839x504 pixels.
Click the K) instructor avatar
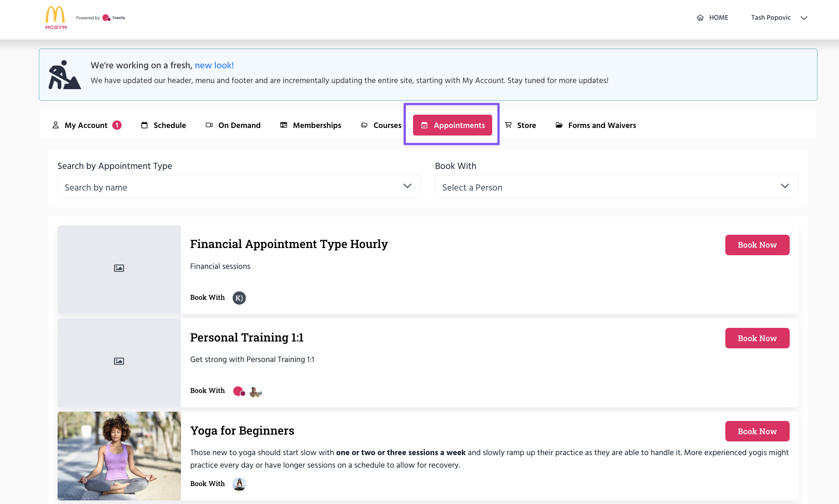click(x=239, y=298)
